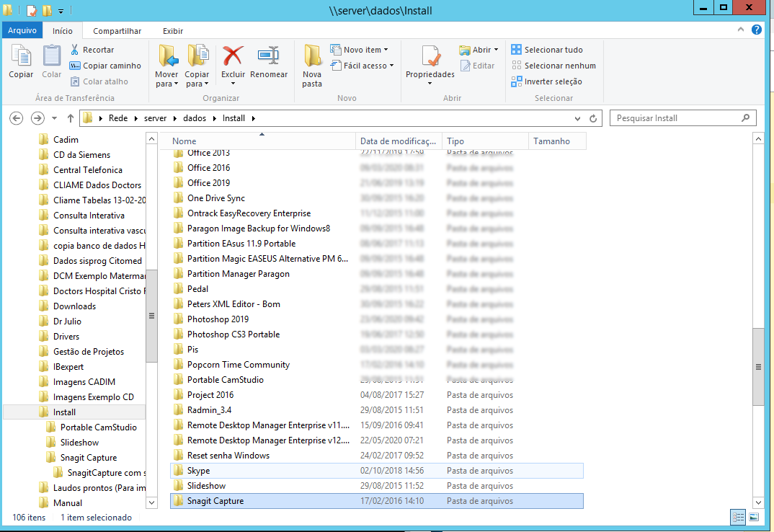Click Rede in the address breadcrumb
The height and width of the screenshot is (532, 774).
118,118
